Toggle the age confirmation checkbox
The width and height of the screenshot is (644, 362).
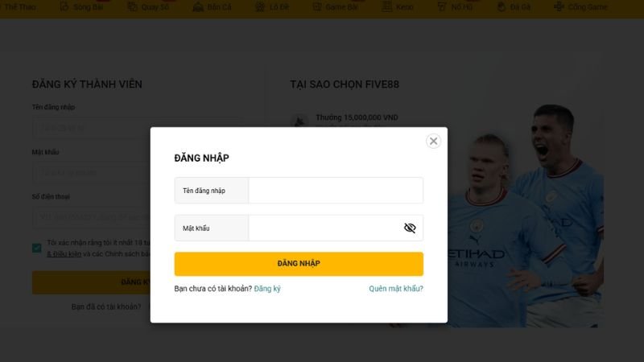pyautogui.click(x=36, y=248)
